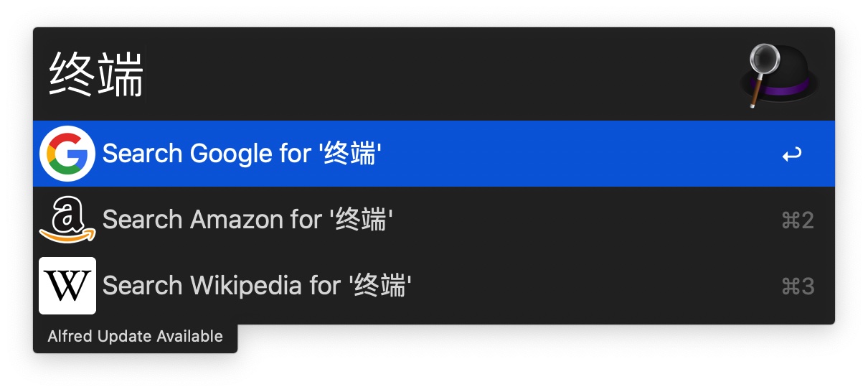Click the return arrow symbol in the Google row
Screen dimensions: 868x392
click(792, 154)
